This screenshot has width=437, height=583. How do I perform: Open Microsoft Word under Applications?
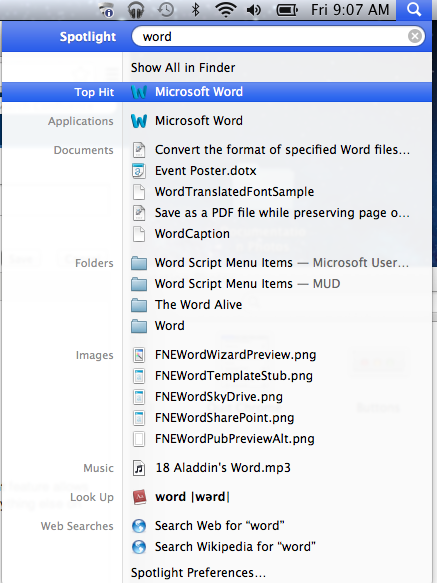pyautogui.click(x=199, y=121)
